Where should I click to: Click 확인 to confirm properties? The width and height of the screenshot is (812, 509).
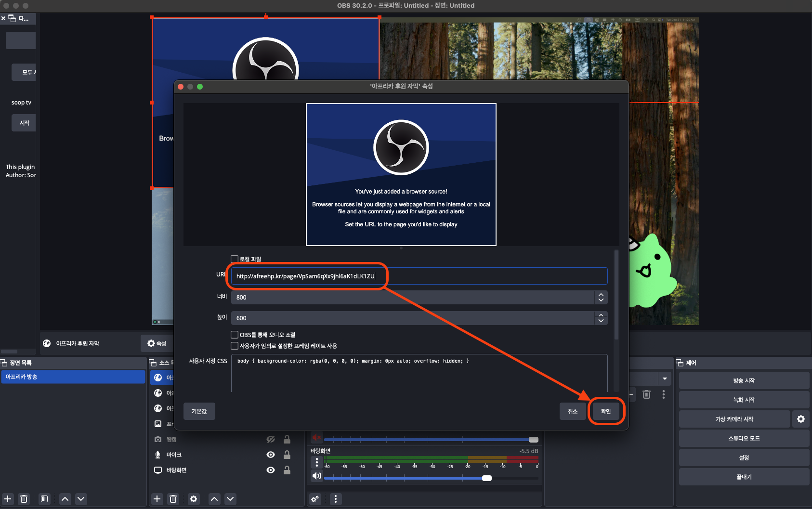[x=606, y=411]
